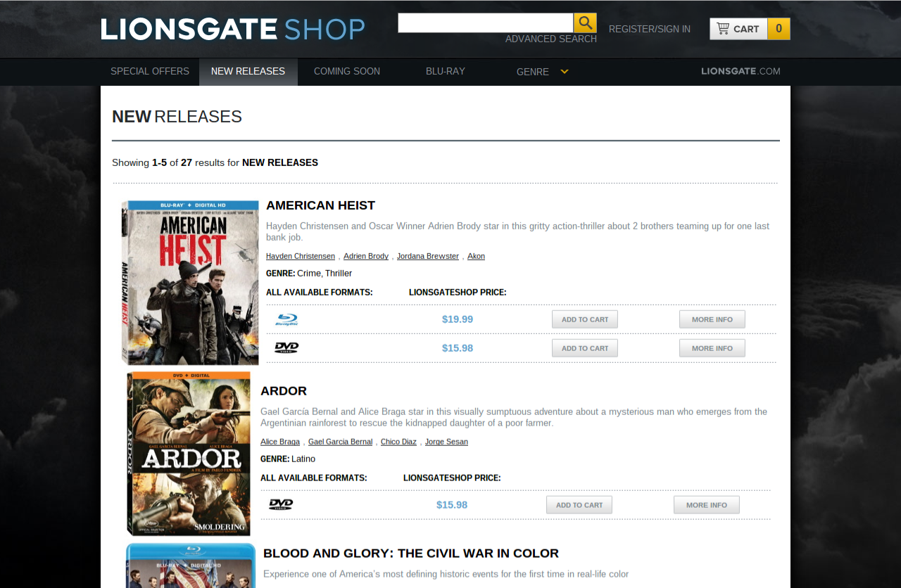
Task: Click the $15.98 price for Ardor DVD
Action: point(452,505)
